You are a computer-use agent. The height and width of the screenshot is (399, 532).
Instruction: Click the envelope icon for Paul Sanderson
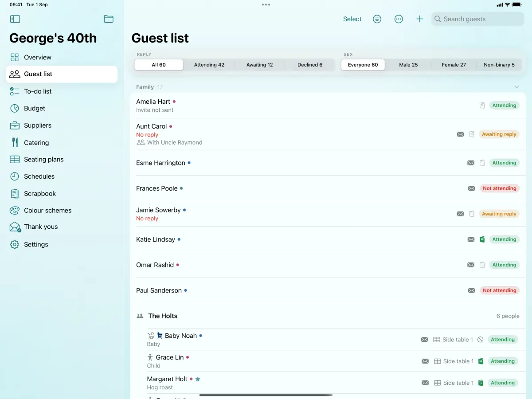click(x=472, y=290)
